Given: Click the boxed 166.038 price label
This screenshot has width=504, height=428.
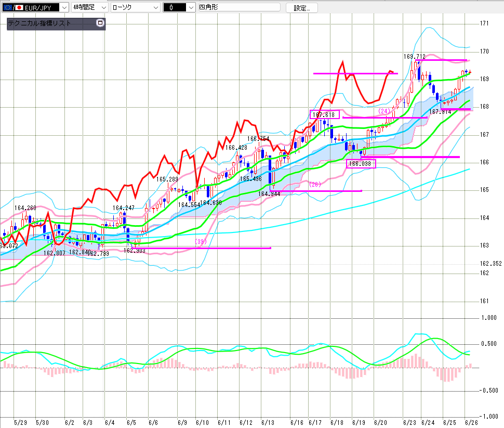Looking at the screenshot, I should (361, 163).
